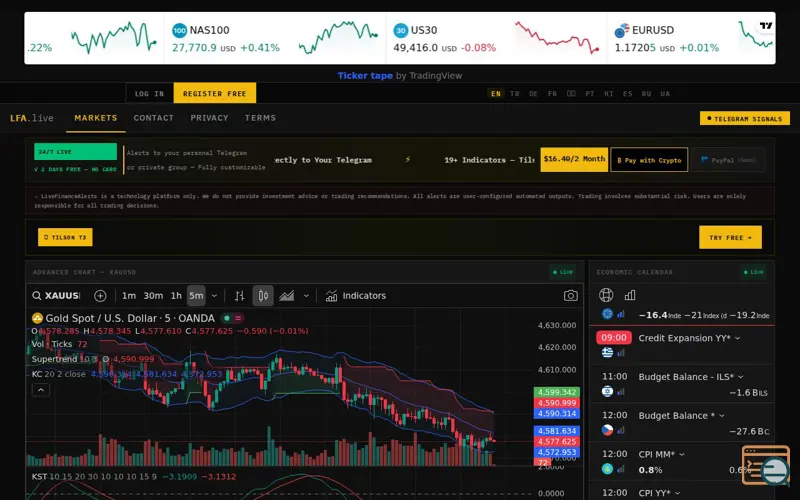Click the compare or add symbol plus icon
This screenshot has width=800, height=500.
[101, 295]
